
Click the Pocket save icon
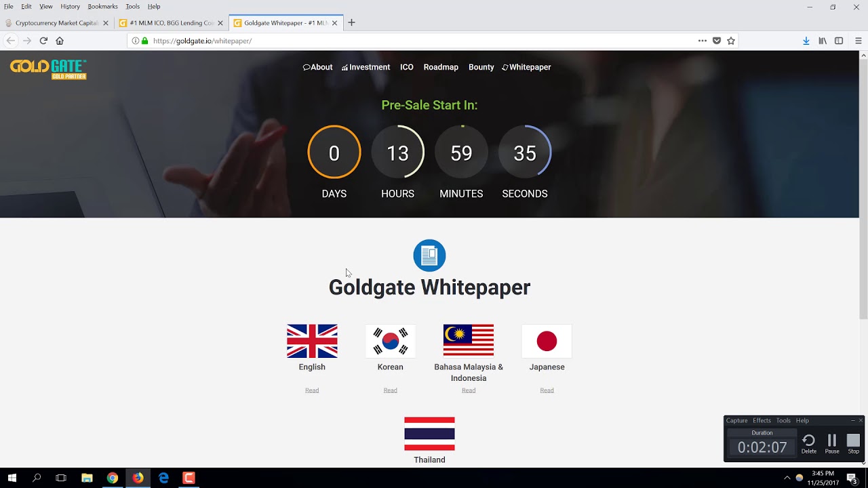[x=717, y=41]
